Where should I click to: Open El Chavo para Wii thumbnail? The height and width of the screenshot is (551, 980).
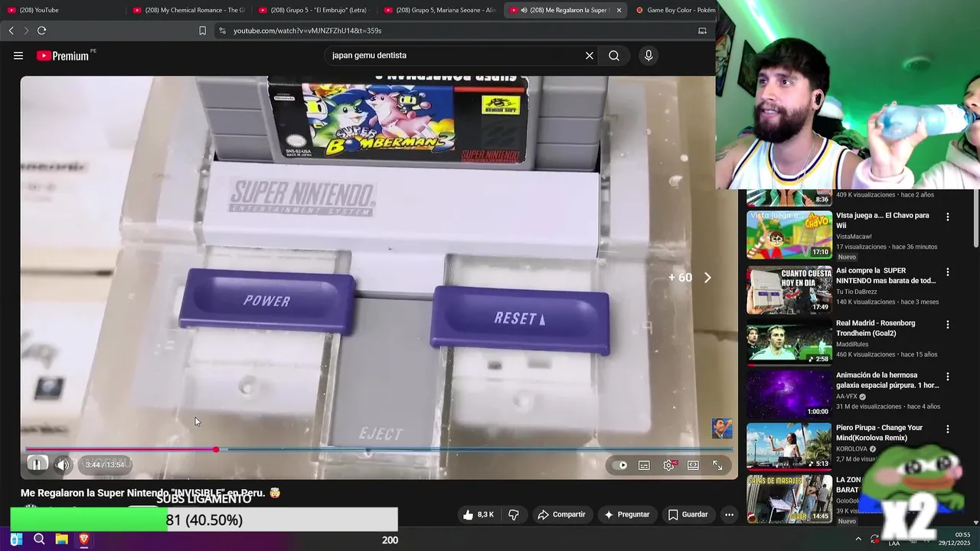pyautogui.click(x=789, y=235)
